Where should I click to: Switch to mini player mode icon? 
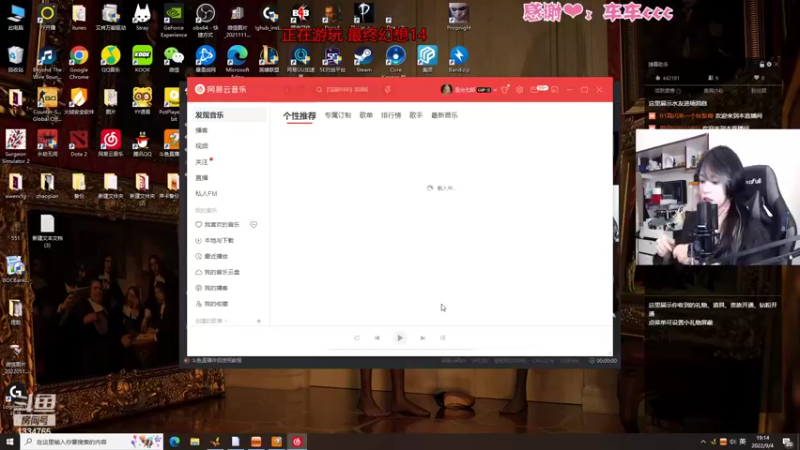point(555,89)
